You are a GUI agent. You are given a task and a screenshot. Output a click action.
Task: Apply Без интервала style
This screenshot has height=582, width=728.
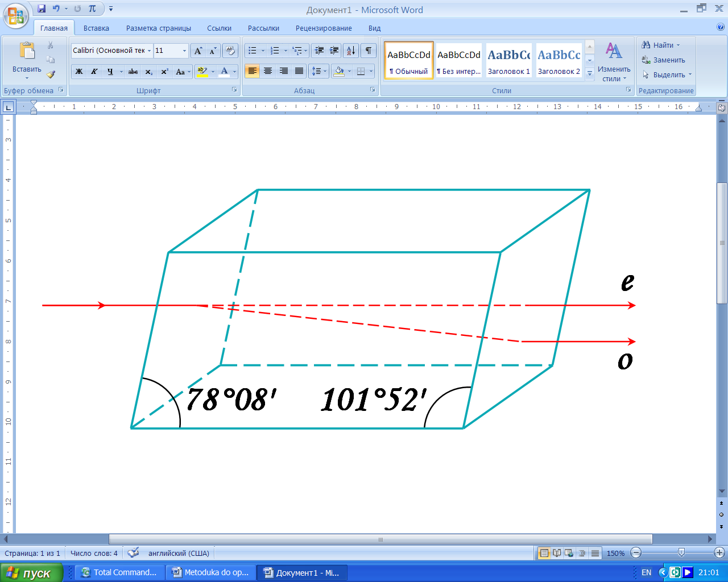pos(458,60)
